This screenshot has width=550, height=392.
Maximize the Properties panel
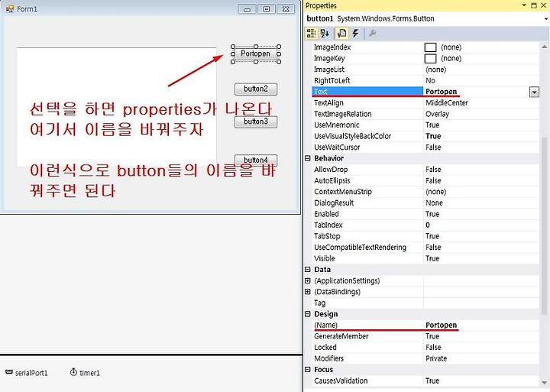coord(534,5)
